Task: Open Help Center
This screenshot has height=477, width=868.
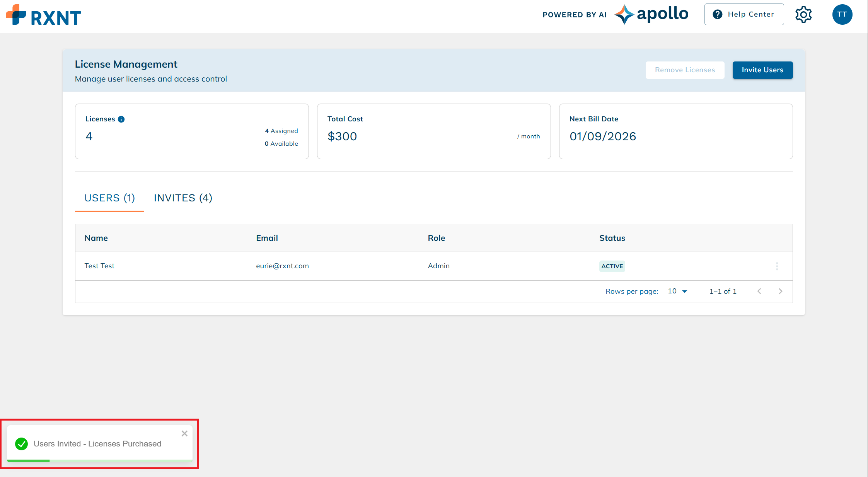Action: [x=744, y=14]
